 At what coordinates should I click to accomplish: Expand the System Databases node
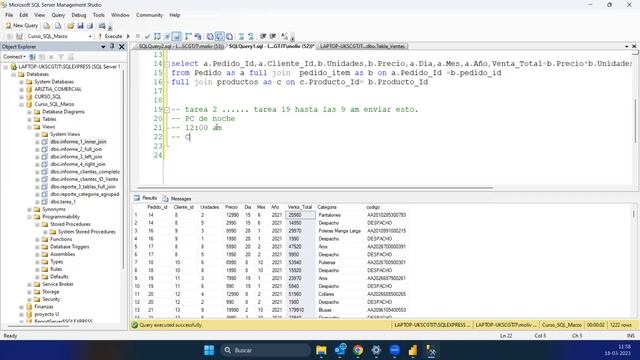click(x=21, y=82)
